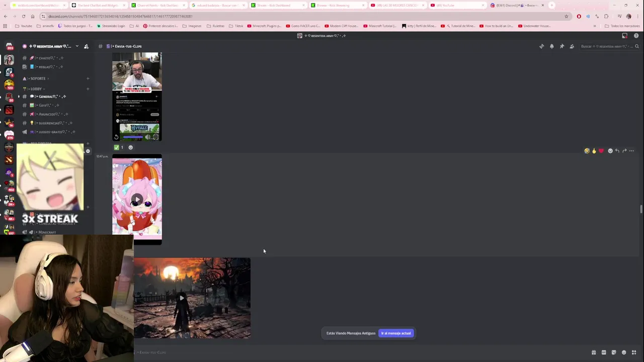Play the pink-haired character video
644x362 pixels.
137,200
